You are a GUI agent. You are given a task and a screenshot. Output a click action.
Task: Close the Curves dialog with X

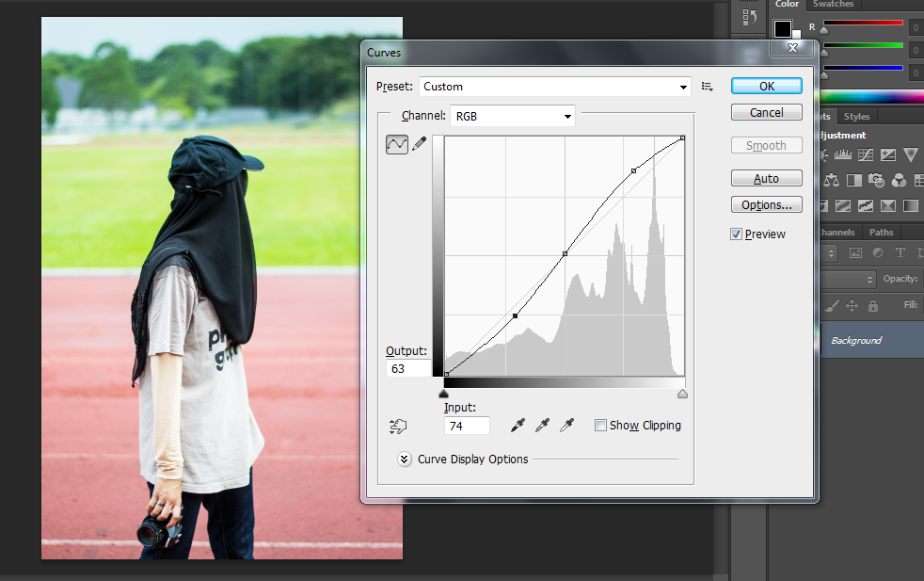click(793, 48)
